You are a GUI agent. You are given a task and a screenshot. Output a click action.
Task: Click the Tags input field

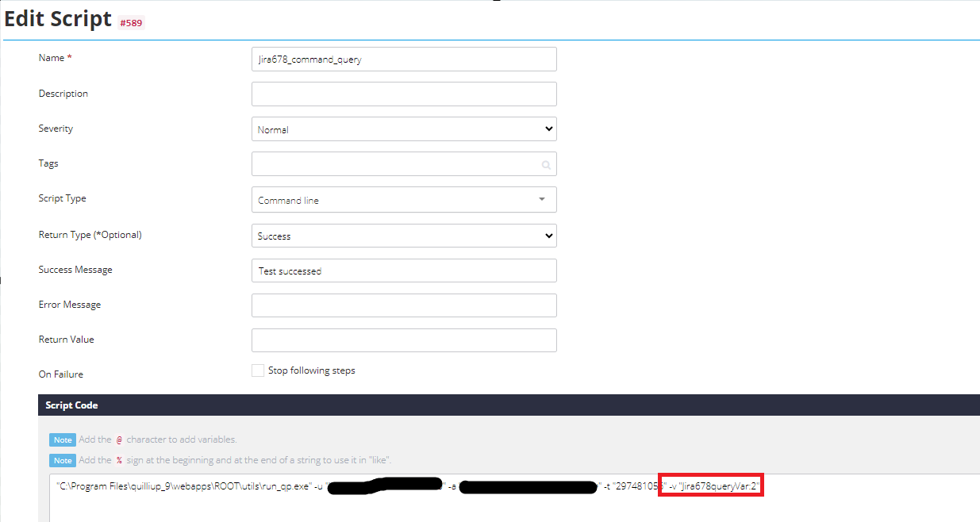[x=397, y=164]
